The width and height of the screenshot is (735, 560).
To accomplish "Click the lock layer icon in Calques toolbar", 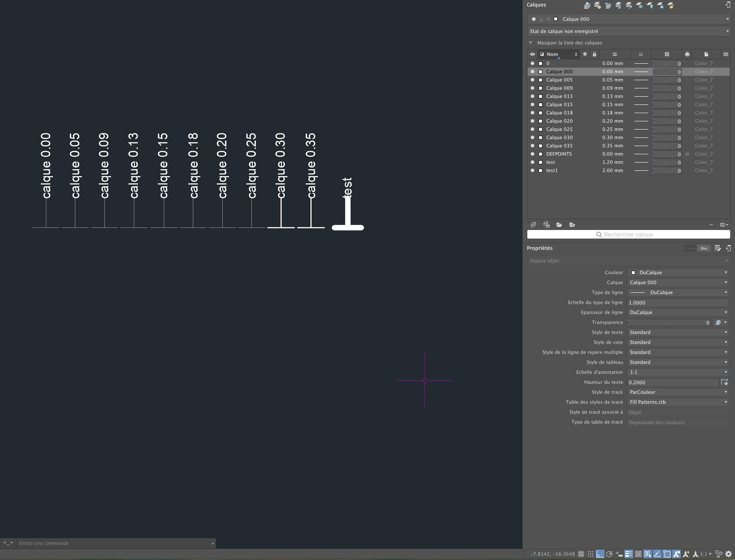I will pos(660,5).
